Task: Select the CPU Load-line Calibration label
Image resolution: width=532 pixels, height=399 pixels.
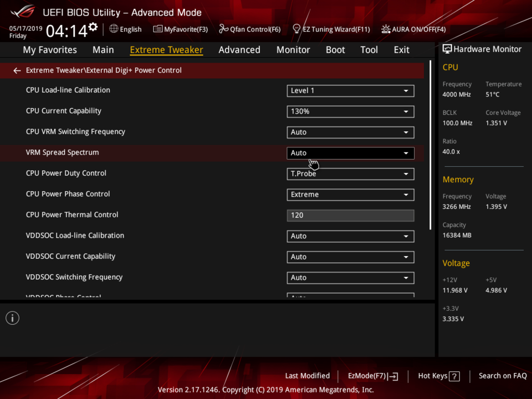Action: (x=68, y=90)
